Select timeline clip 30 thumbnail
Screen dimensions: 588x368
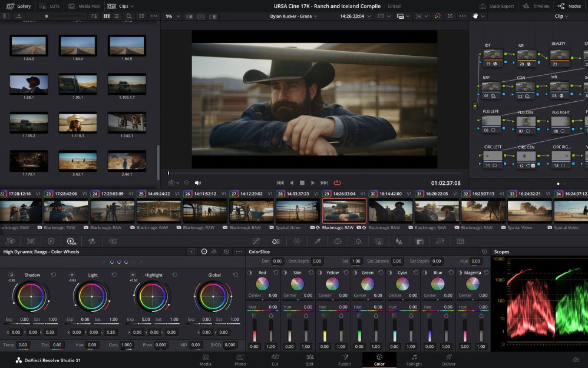391,210
